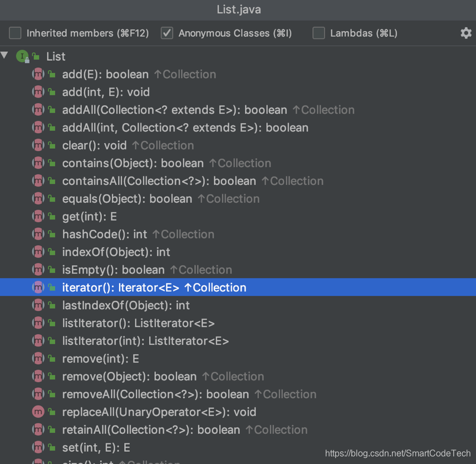Select add(E): boolean method

pos(105,75)
